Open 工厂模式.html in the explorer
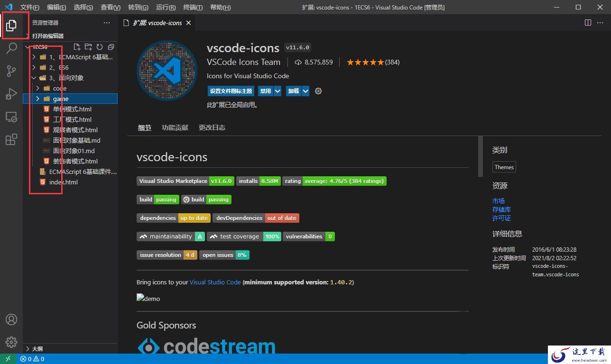The width and height of the screenshot is (611, 364). tap(72, 119)
